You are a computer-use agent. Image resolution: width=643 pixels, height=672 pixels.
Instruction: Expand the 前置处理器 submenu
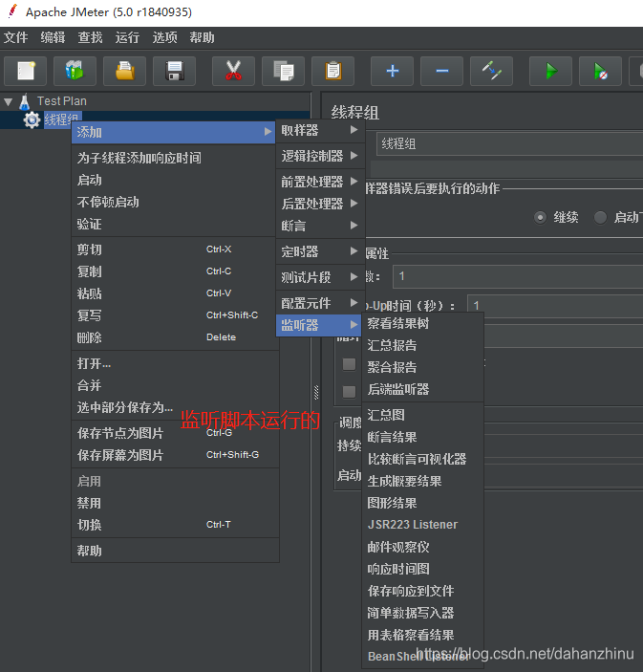tap(320, 182)
